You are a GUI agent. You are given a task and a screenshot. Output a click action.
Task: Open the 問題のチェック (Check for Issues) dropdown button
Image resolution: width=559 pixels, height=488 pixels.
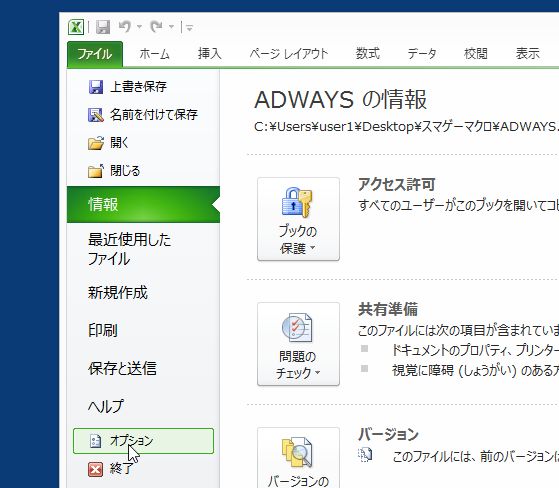click(298, 344)
